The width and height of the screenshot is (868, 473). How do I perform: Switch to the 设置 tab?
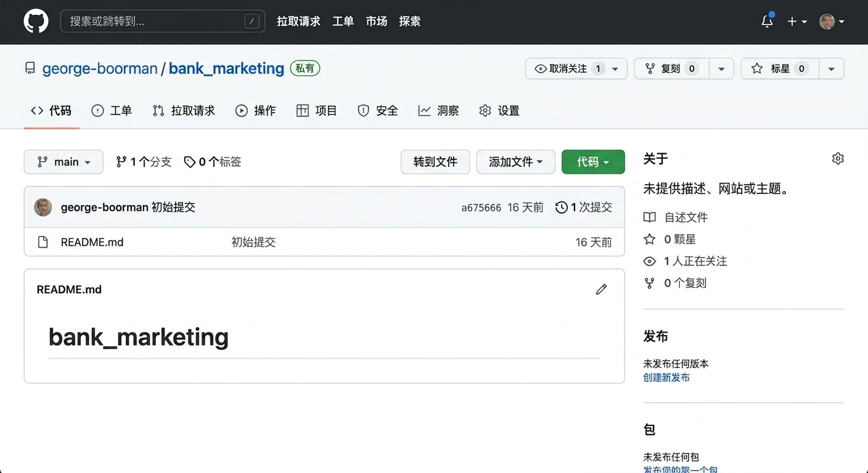499,111
